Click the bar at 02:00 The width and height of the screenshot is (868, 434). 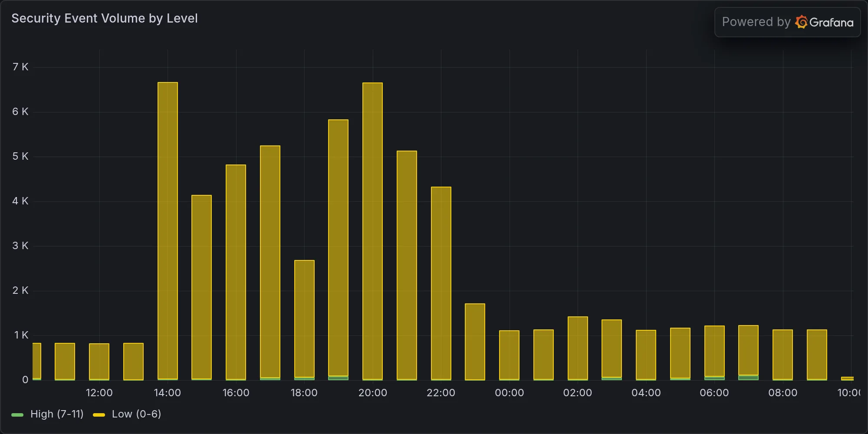(x=578, y=349)
